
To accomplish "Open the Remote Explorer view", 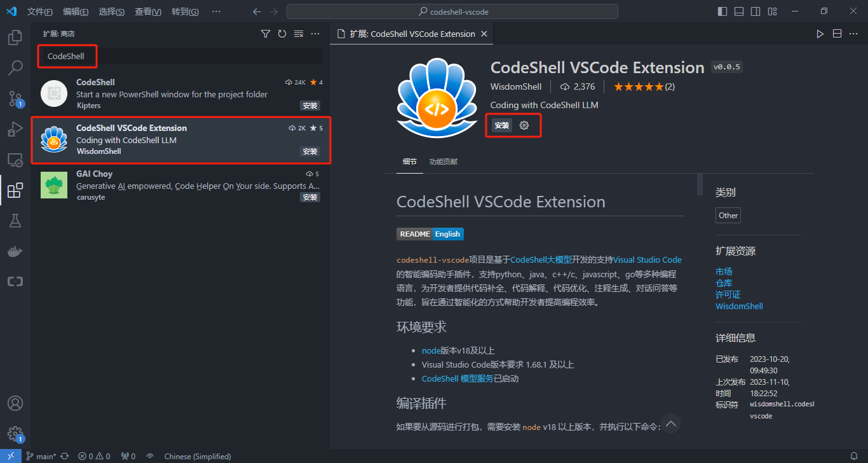I will click(x=15, y=160).
